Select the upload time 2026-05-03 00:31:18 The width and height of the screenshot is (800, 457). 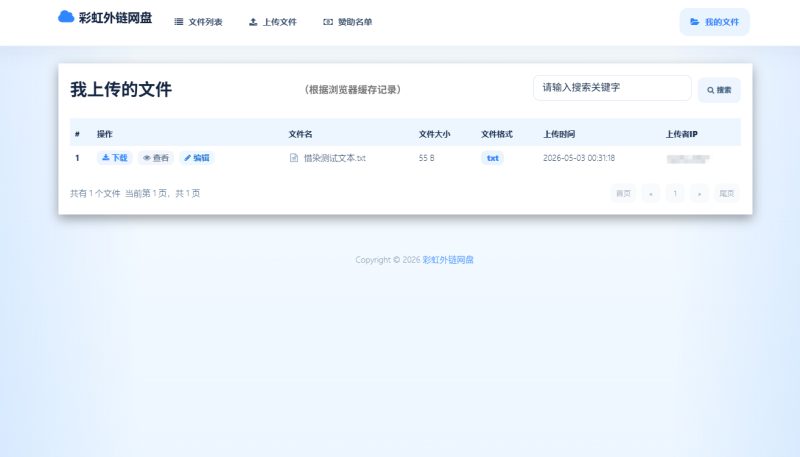coord(579,158)
